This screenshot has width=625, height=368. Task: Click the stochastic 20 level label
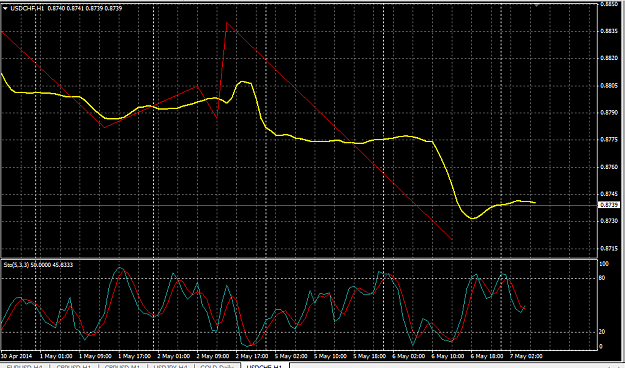point(602,332)
